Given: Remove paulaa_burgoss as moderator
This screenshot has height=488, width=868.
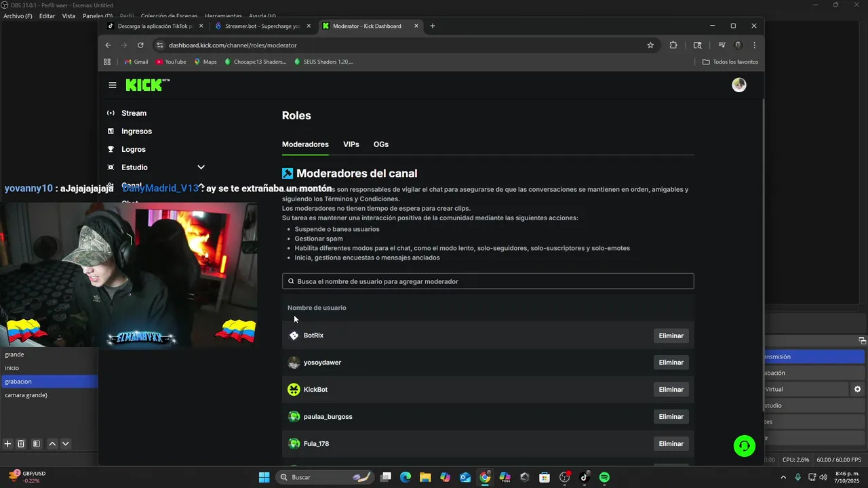Looking at the screenshot, I should coord(671,417).
